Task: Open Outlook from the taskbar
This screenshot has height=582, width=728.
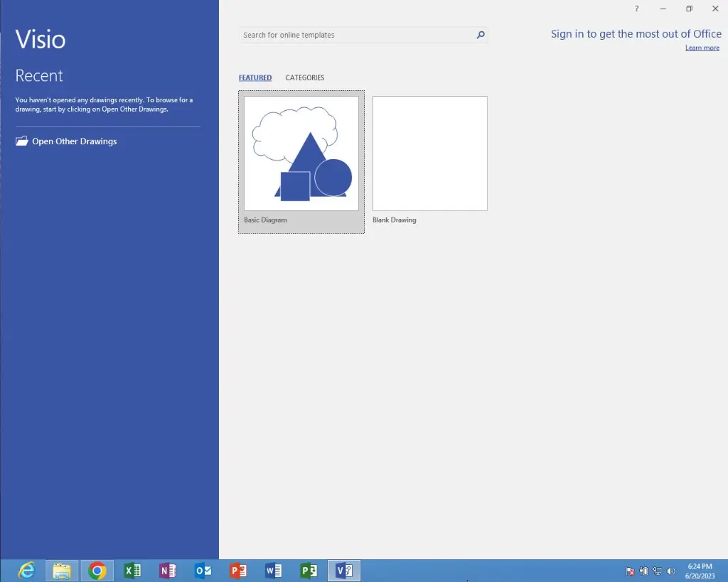Action: [203, 571]
